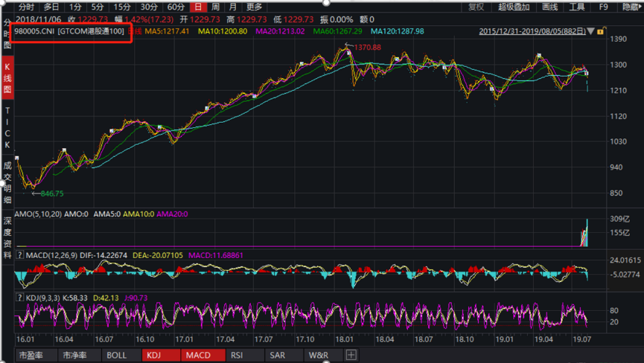Screen dimensions: 644x363
Task: Open the MACD indicator help question mark
Action: [x=19, y=254]
